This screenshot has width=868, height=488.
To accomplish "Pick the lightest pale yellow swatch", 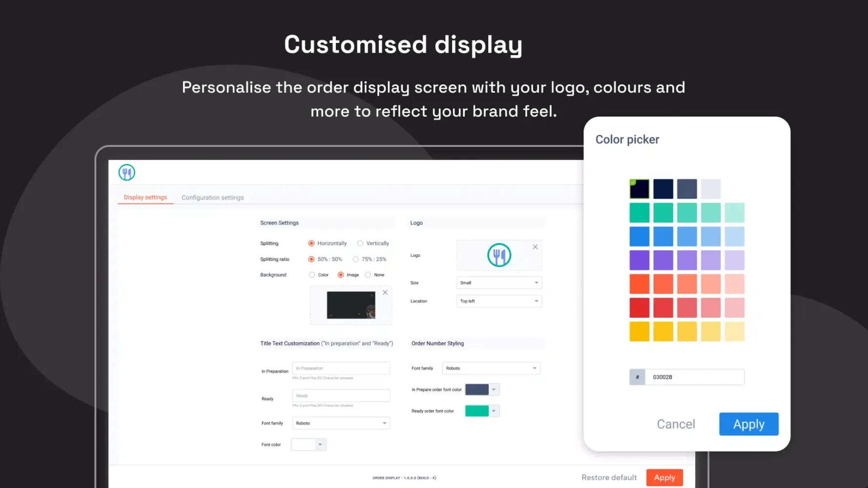I will pyautogui.click(x=735, y=331).
